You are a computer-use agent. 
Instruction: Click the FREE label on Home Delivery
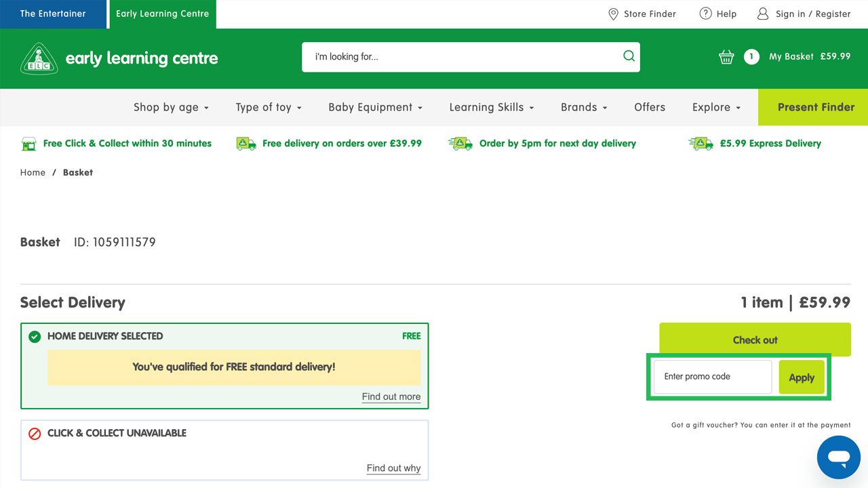coord(411,336)
